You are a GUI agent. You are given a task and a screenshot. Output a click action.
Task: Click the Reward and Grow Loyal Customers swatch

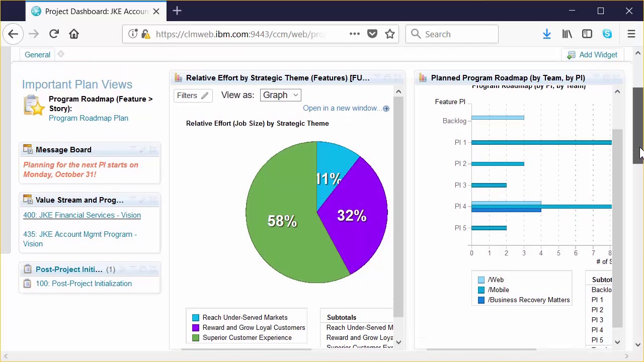[x=196, y=328]
